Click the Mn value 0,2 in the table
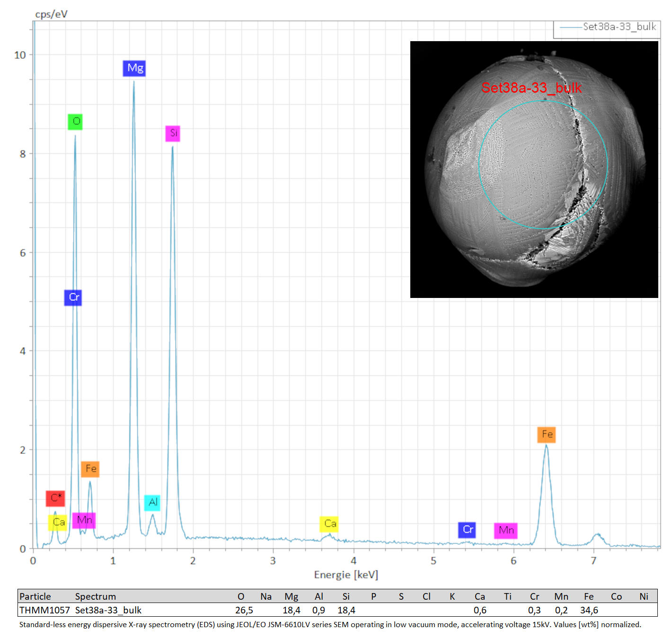Viewport: 672px width, 638px height. 561,610
